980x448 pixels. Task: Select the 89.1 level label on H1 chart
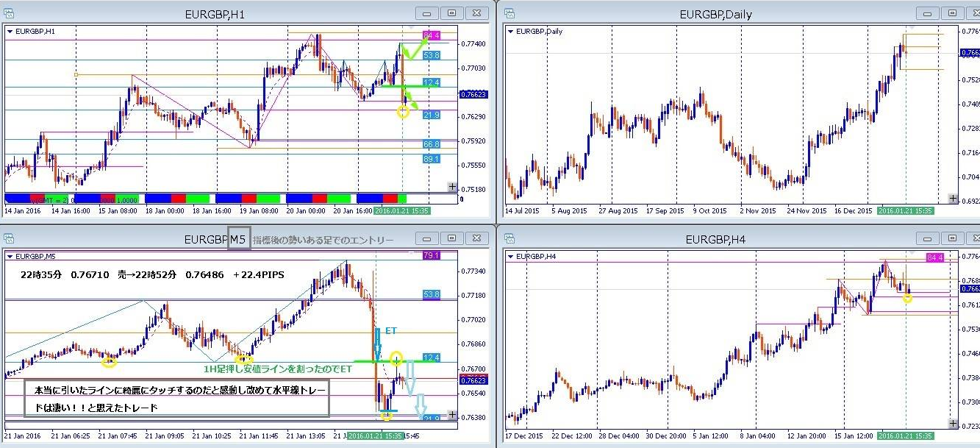coord(432,159)
